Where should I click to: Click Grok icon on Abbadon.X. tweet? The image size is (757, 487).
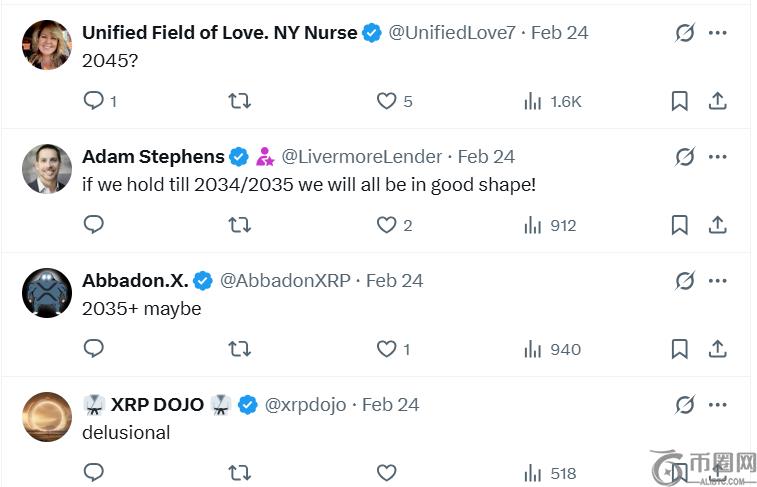[685, 281]
